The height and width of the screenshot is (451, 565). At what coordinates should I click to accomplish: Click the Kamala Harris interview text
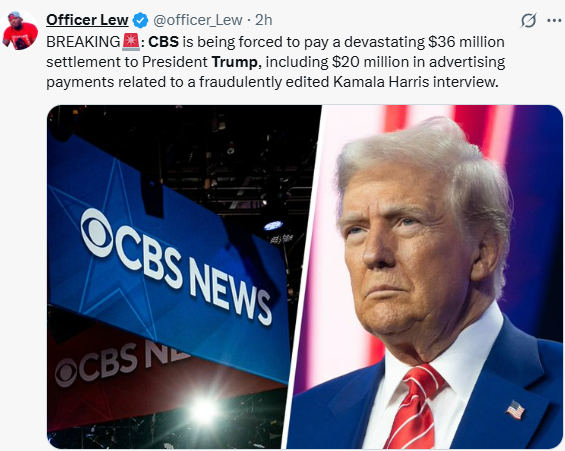[x=415, y=82]
